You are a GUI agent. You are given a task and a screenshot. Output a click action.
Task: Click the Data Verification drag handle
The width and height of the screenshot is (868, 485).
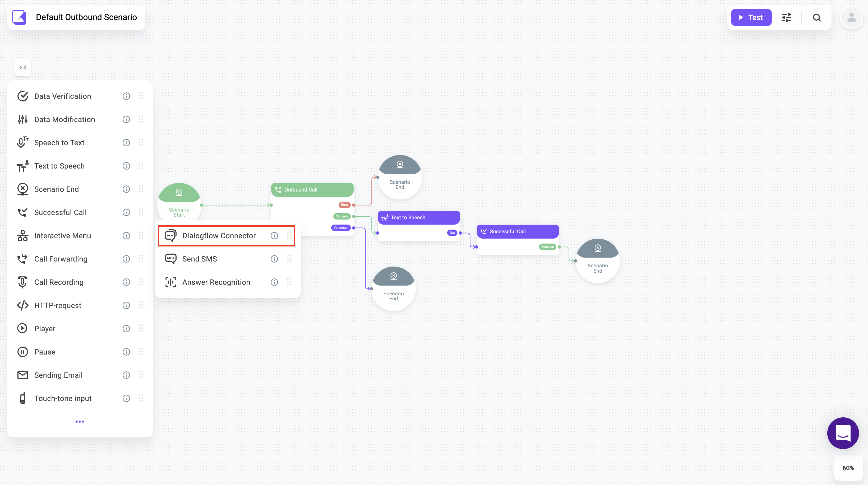point(141,96)
